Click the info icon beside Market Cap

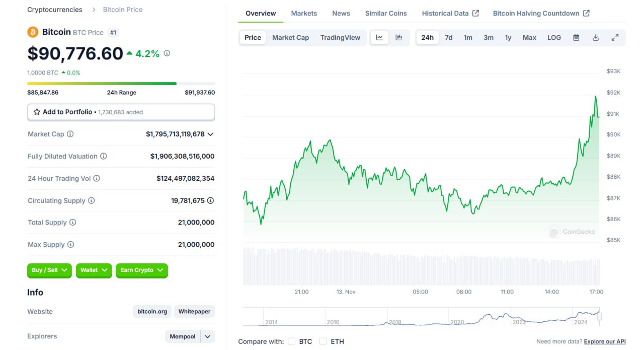pyautogui.click(x=70, y=134)
